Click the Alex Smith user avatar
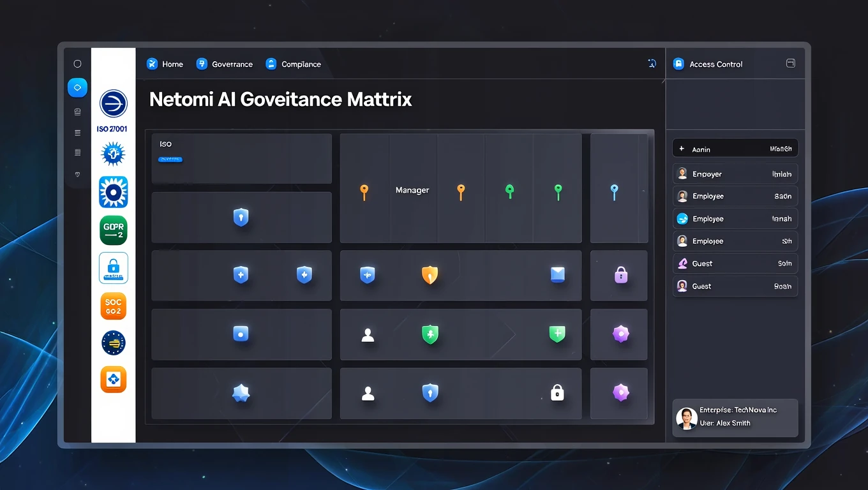 [687, 419]
